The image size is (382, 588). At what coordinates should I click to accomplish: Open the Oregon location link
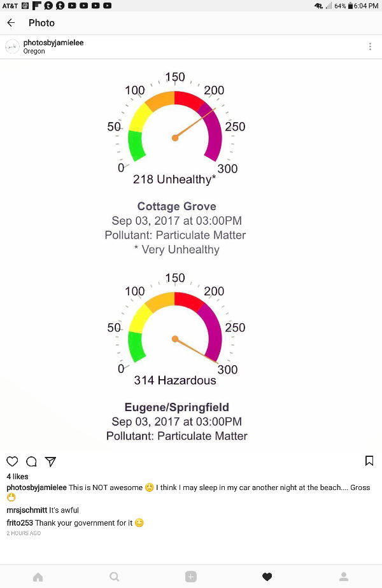point(34,52)
